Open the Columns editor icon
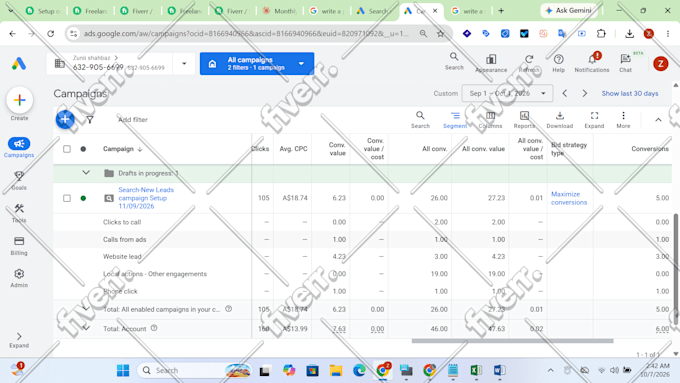 click(x=490, y=120)
